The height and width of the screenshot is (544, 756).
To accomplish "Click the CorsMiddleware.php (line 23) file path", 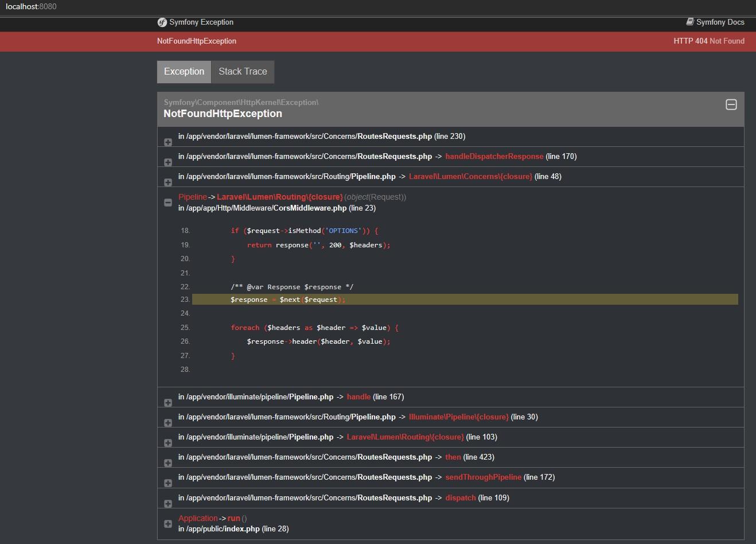I will click(277, 208).
